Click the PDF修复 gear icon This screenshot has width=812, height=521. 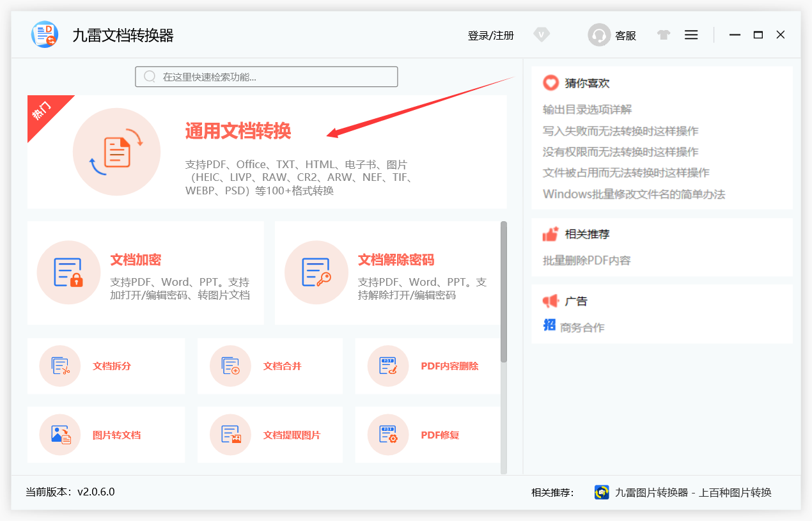coord(388,435)
